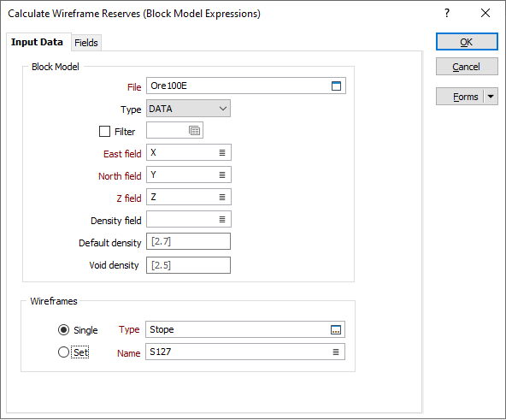
Task: Enable the Filter checkbox
Action: pos(104,131)
